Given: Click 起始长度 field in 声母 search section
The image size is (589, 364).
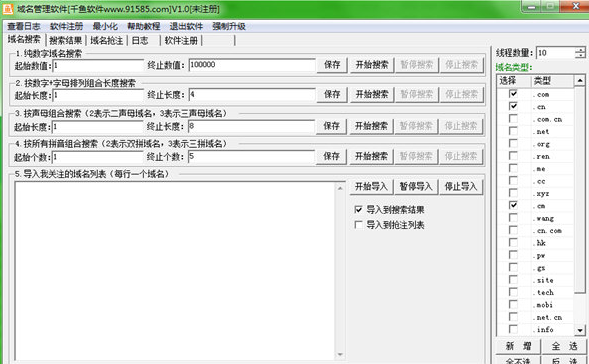Looking at the screenshot, I should click(98, 127).
